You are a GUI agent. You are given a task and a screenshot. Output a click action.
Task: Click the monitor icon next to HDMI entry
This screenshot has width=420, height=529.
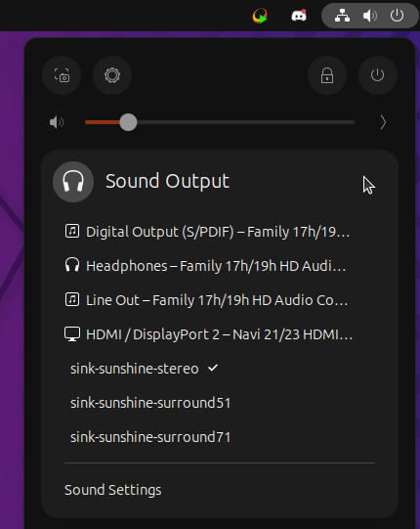click(x=72, y=334)
